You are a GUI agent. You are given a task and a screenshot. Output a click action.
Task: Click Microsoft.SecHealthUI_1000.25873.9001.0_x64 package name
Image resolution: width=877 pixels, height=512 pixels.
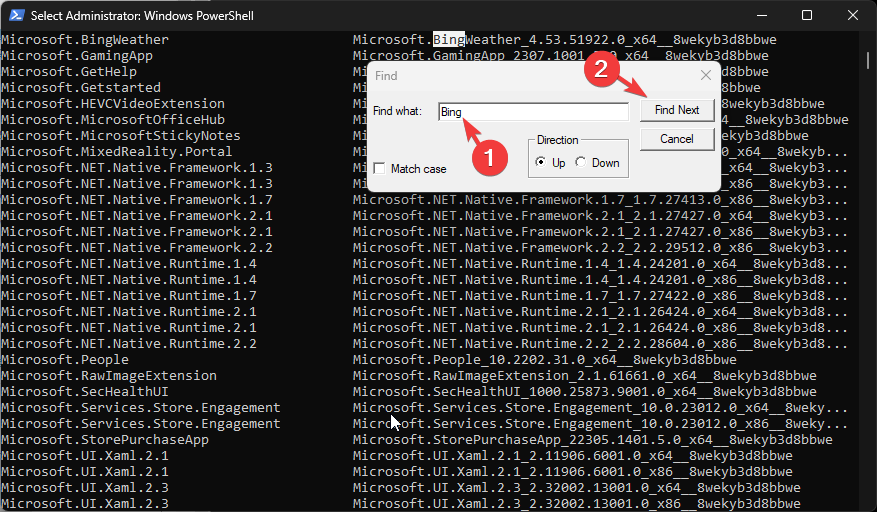pyautogui.click(x=585, y=392)
